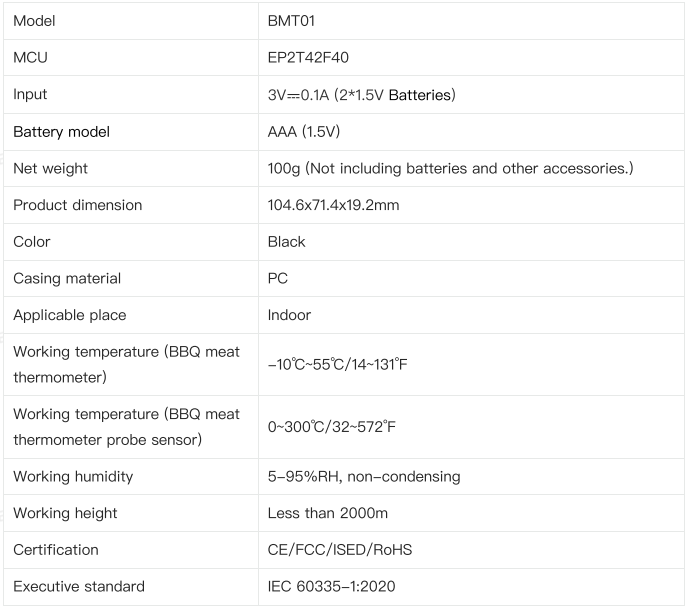
Task: Select the Color value Black
Action: (286, 242)
